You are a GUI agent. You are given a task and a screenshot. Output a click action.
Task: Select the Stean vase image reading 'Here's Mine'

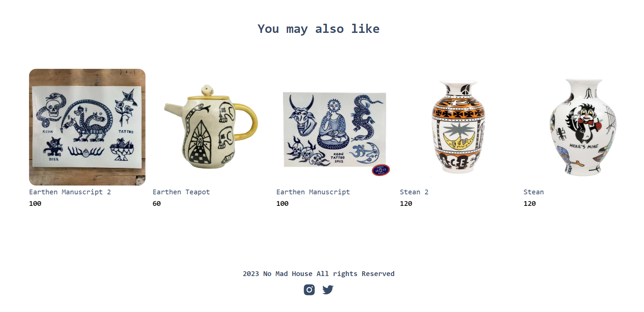582,127
